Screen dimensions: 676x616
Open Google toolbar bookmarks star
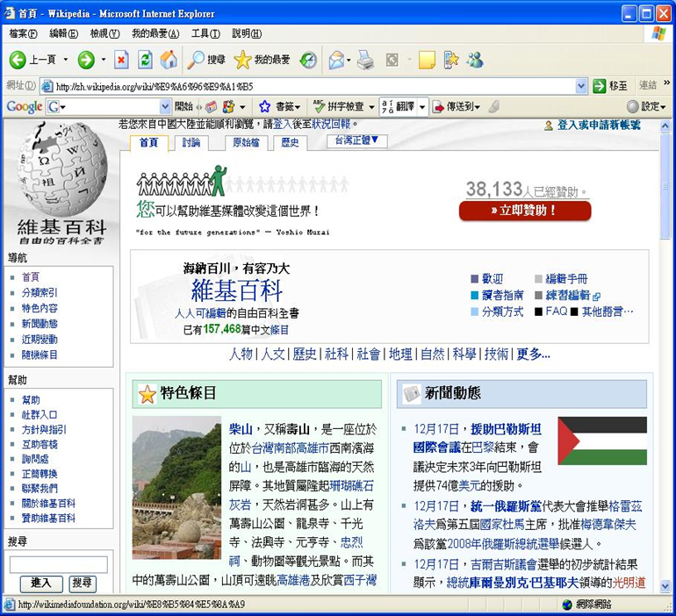(265, 106)
